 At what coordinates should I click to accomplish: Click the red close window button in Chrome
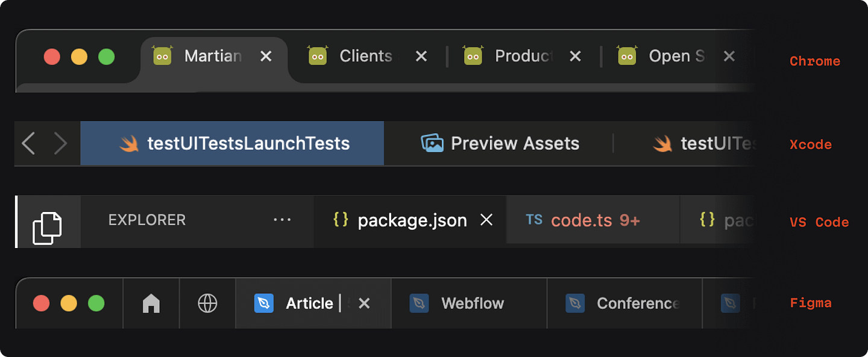point(52,57)
